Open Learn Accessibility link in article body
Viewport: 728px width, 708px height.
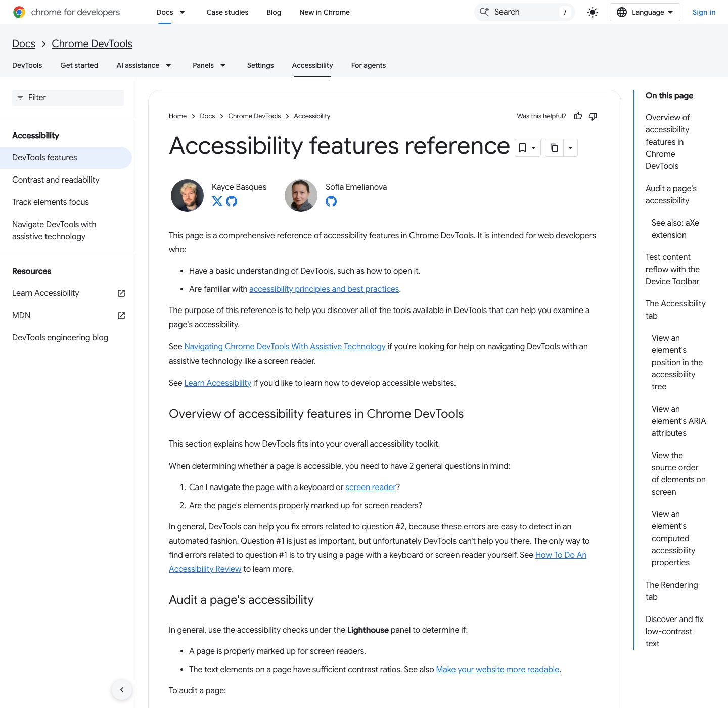tap(217, 383)
